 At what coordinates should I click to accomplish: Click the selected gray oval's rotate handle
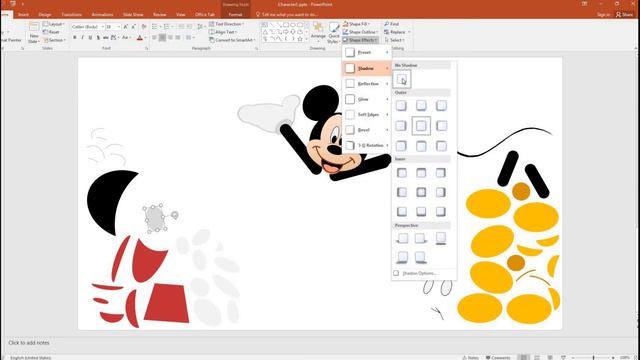[x=175, y=215]
